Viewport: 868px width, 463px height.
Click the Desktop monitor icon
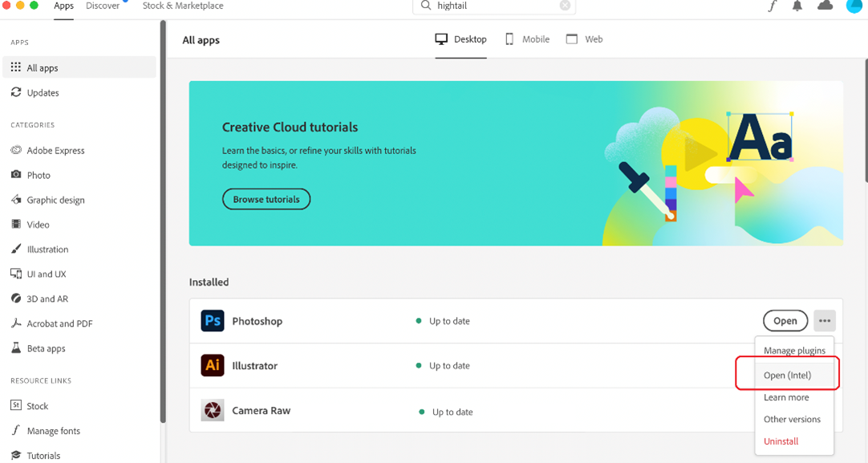441,39
